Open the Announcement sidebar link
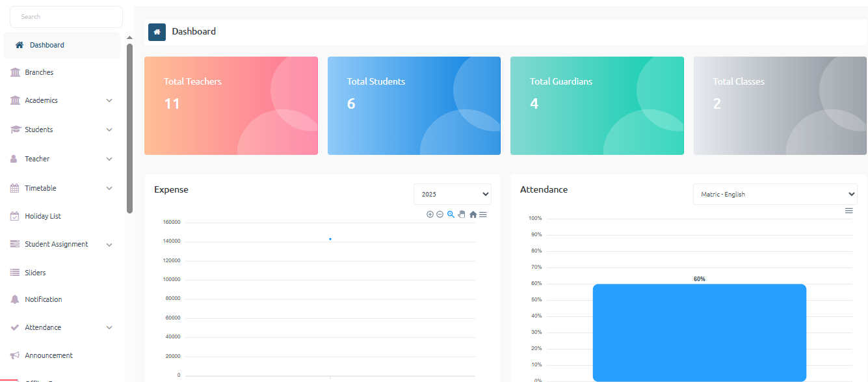Screen dimensions: 868x382 click(48, 355)
